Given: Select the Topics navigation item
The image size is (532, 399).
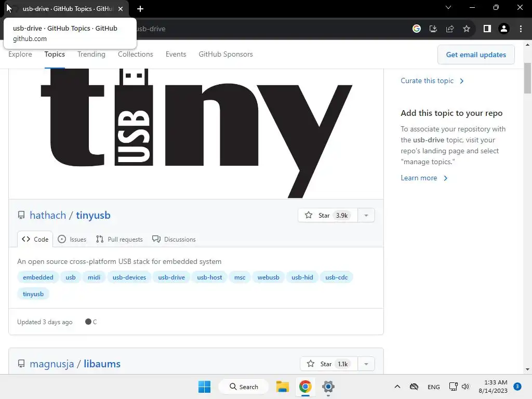Looking at the screenshot, I should point(55,54).
